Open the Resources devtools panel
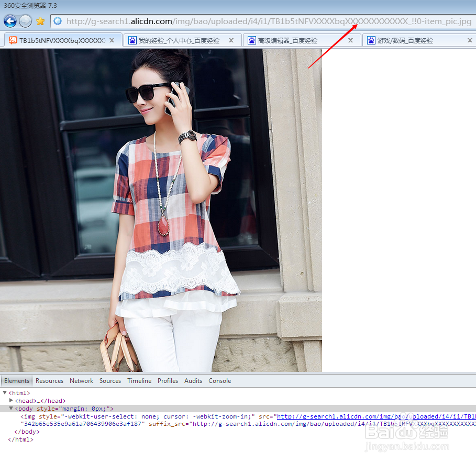476x463 pixels. pyautogui.click(x=49, y=381)
